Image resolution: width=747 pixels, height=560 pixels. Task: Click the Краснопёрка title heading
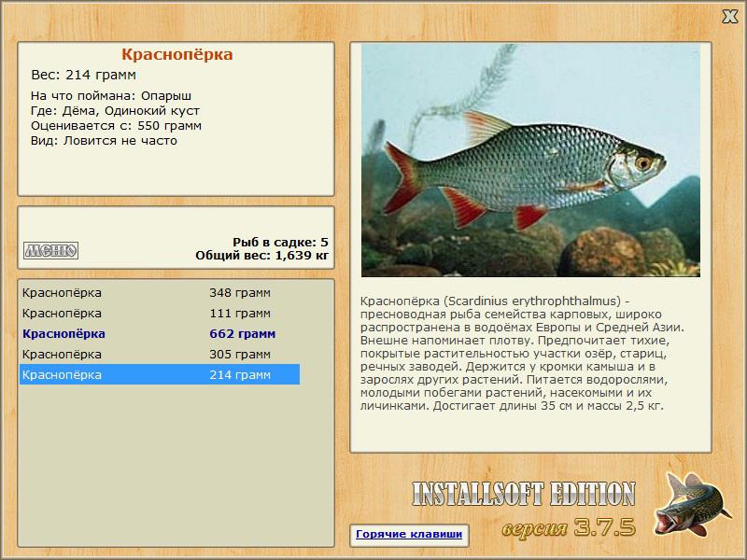coord(176,54)
